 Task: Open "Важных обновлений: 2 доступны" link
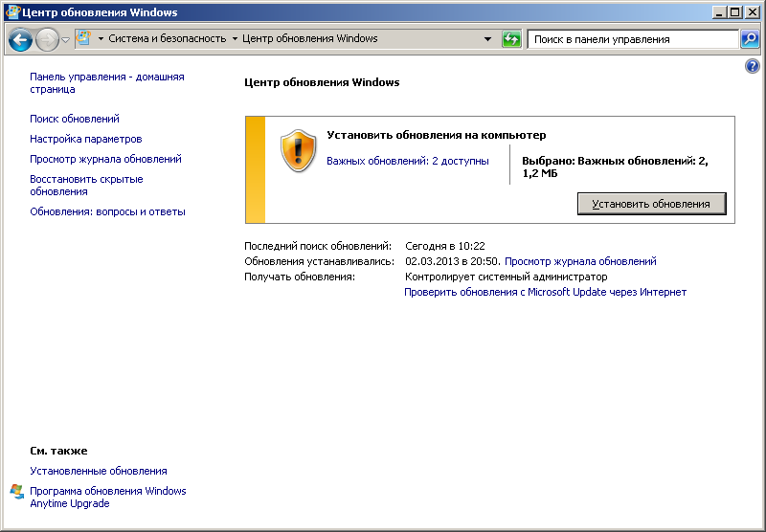pyautogui.click(x=408, y=161)
